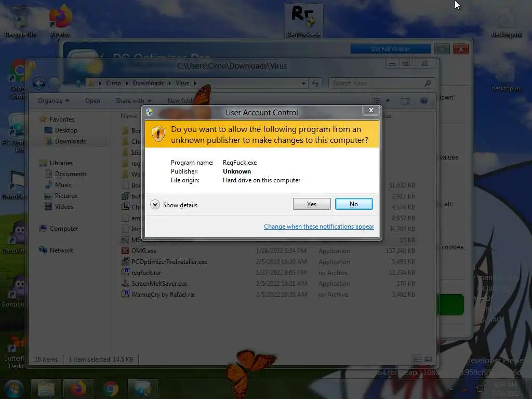
Task: Open the Recycle Bin desktop icon
Action: click(x=20, y=21)
